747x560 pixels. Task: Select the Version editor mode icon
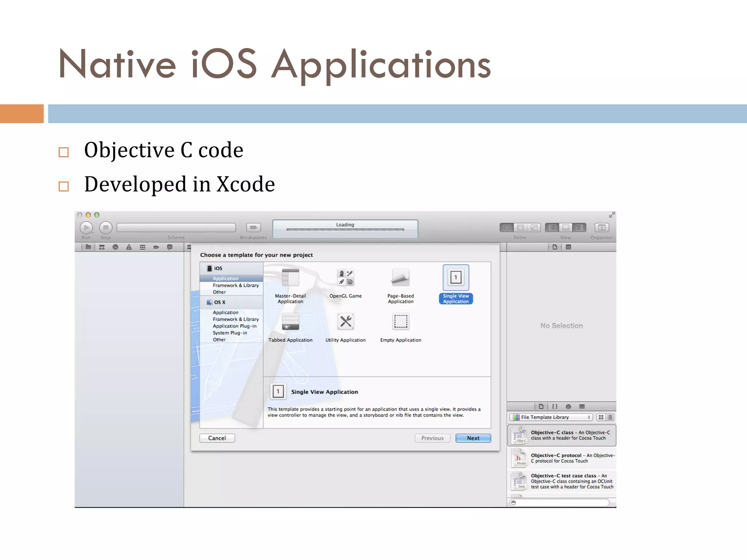click(534, 227)
